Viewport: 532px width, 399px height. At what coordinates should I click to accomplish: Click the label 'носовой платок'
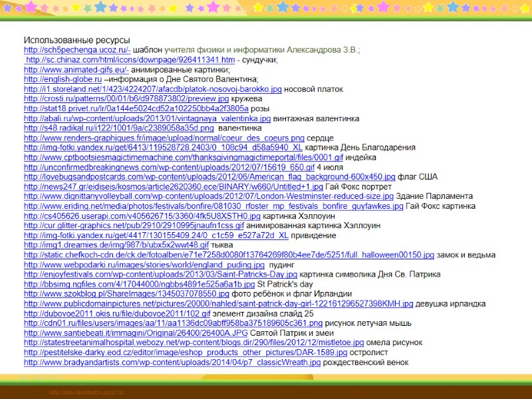click(313, 89)
